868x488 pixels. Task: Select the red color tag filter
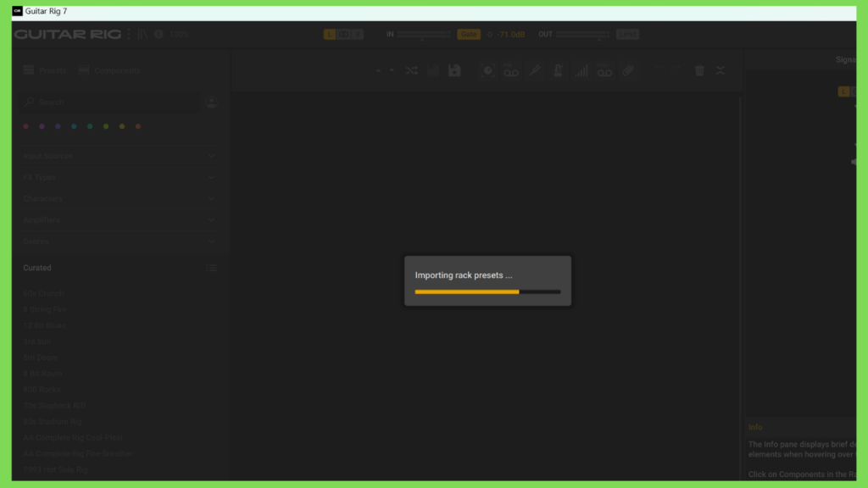coord(26,127)
